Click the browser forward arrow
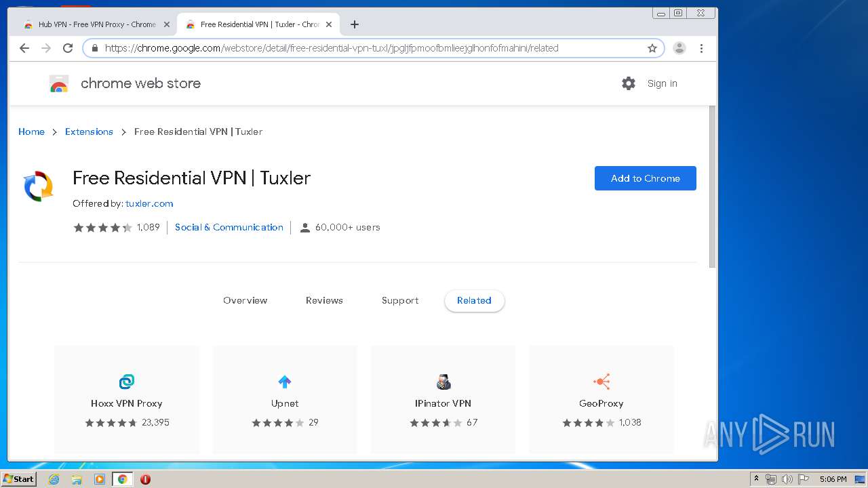Image resolution: width=868 pixels, height=488 pixels. click(46, 48)
